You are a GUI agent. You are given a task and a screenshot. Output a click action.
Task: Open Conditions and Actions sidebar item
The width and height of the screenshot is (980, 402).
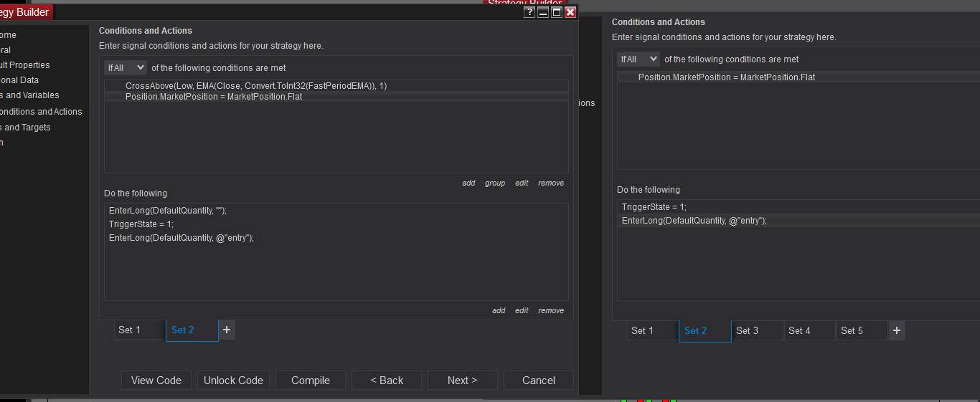[41, 112]
